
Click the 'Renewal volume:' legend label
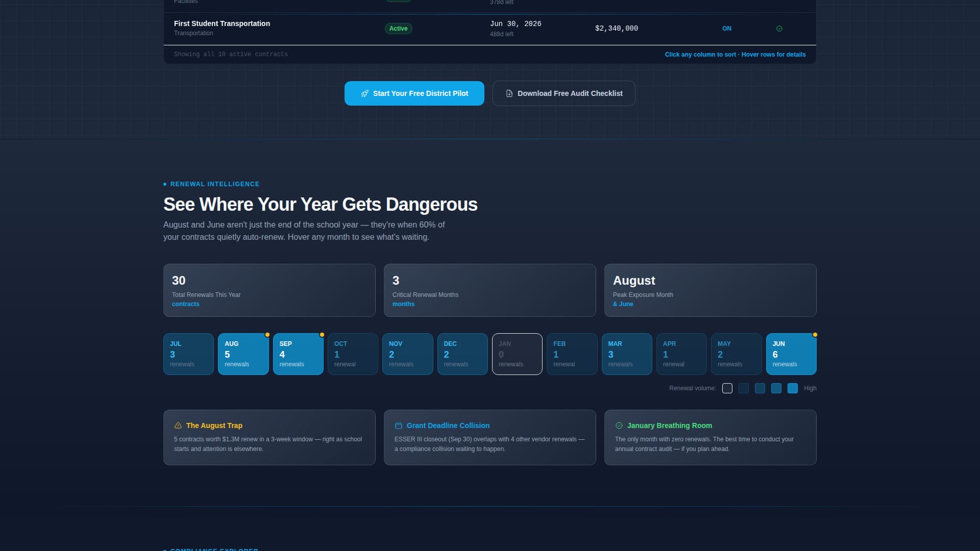[693, 388]
